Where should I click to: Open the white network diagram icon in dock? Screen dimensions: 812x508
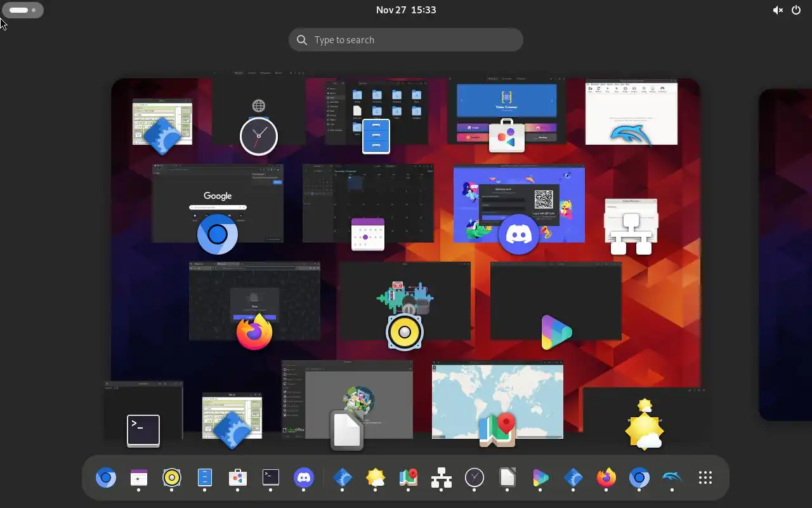click(x=442, y=478)
